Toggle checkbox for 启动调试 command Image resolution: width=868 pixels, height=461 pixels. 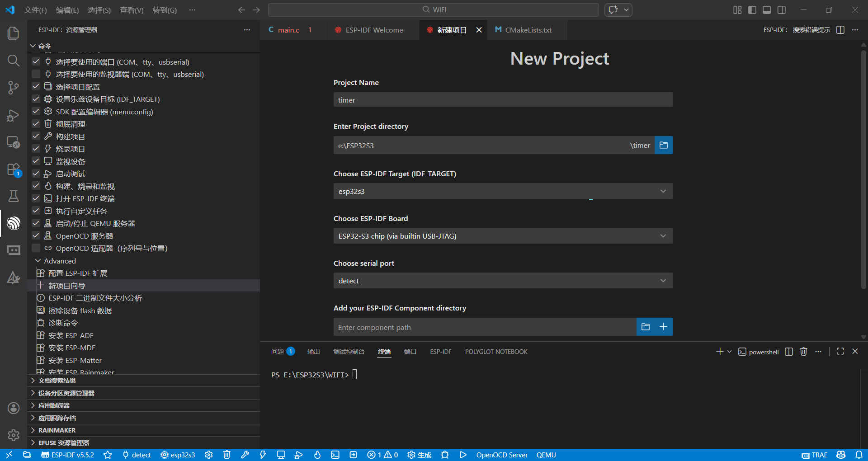click(36, 173)
